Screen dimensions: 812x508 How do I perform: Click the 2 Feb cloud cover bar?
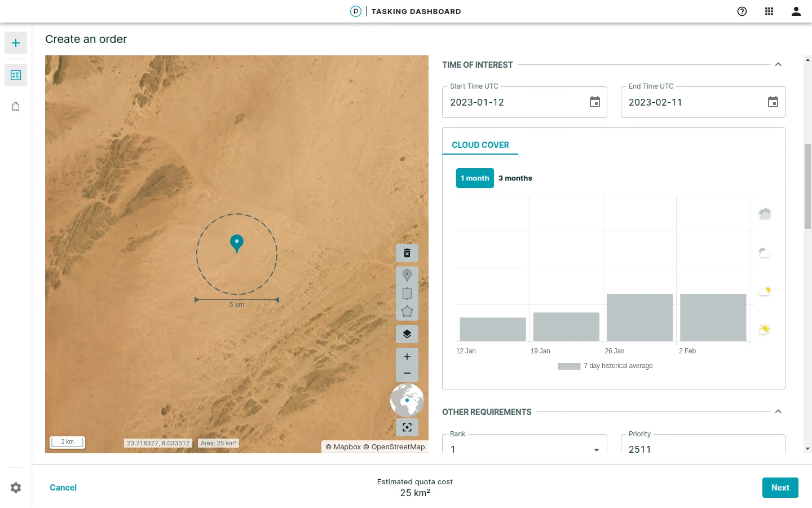[713, 317]
